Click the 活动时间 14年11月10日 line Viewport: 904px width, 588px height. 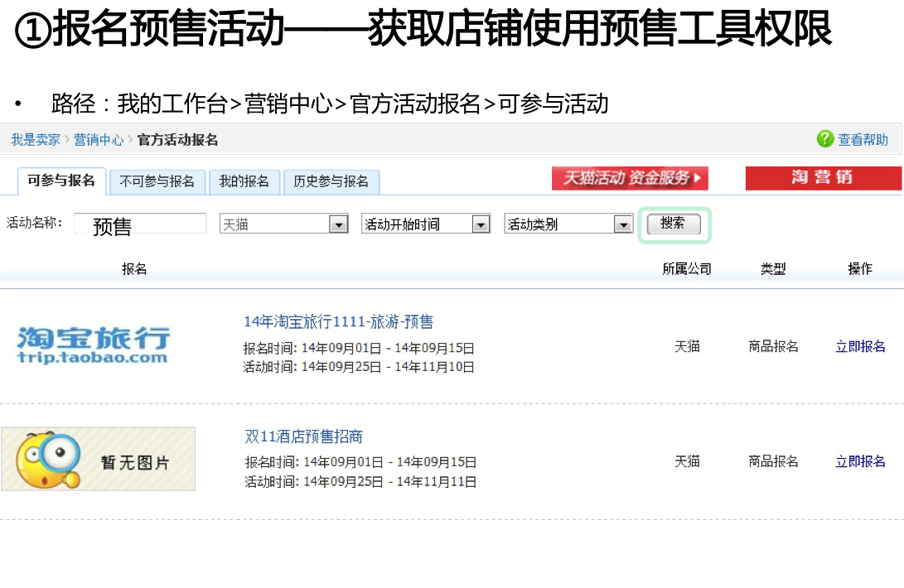click(x=359, y=367)
